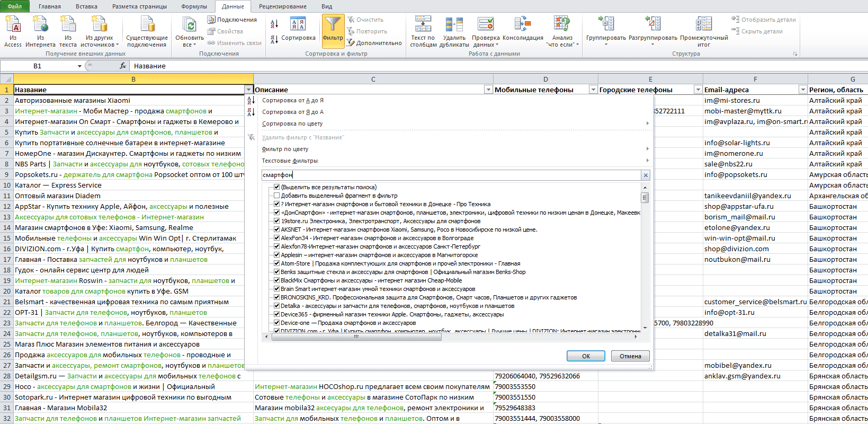Open Data Validation
The image size is (868, 424).
click(x=486, y=32)
